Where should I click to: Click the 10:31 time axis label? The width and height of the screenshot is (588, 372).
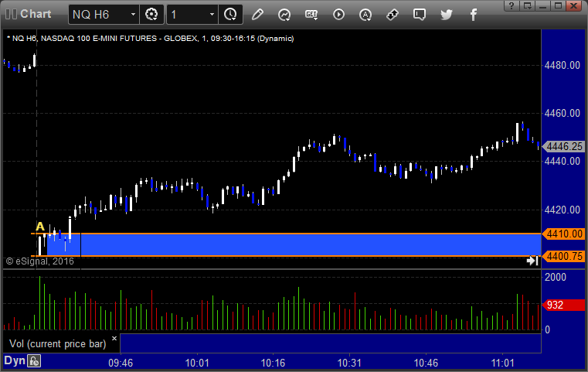pyautogui.click(x=349, y=363)
